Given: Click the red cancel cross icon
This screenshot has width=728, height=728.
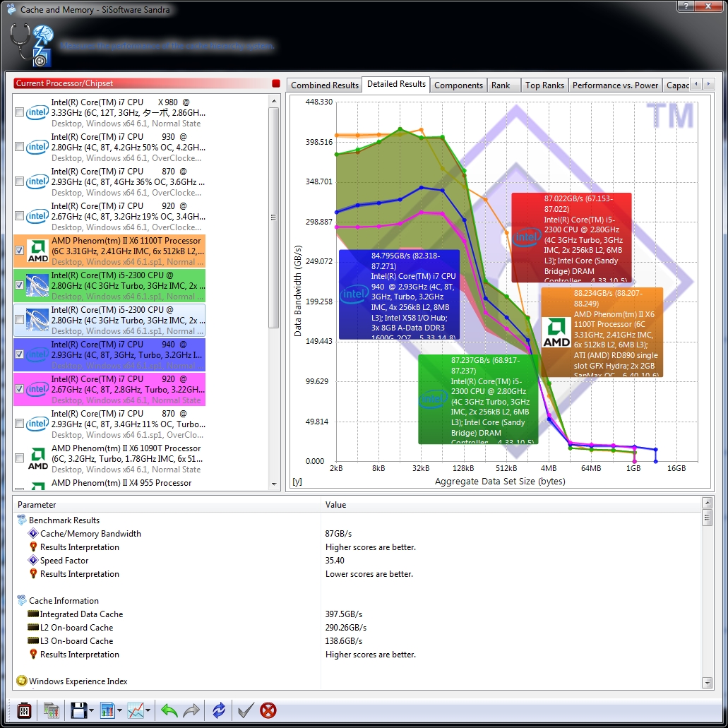Looking at the screenshot, I should tap(268, 710).
